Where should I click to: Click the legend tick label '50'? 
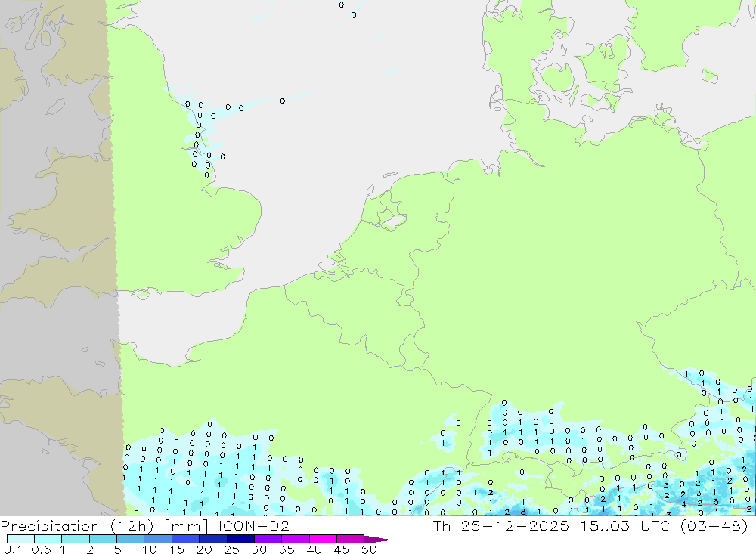(369, 549)
